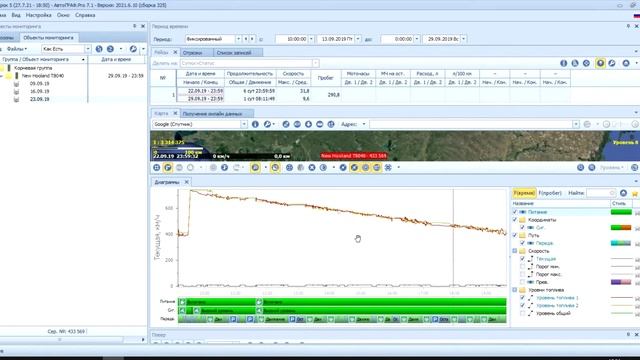Open the 13.09.2019 start date picker
Image resolution: width=640 pixels, height=360 pixels.
358,39
